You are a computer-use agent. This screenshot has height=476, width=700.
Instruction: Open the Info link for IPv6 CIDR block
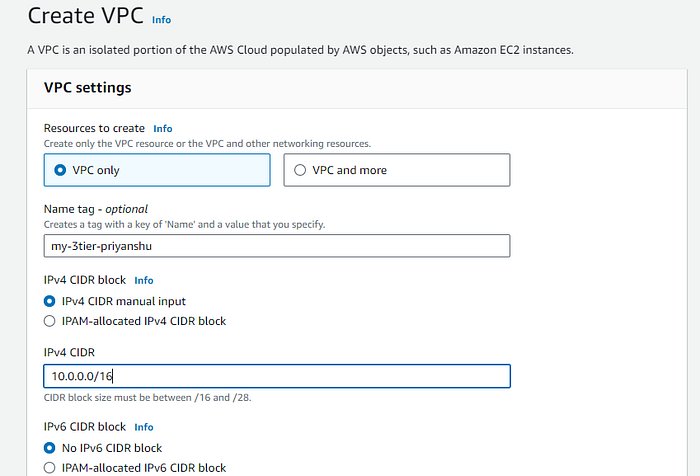(x=144, y=427)
